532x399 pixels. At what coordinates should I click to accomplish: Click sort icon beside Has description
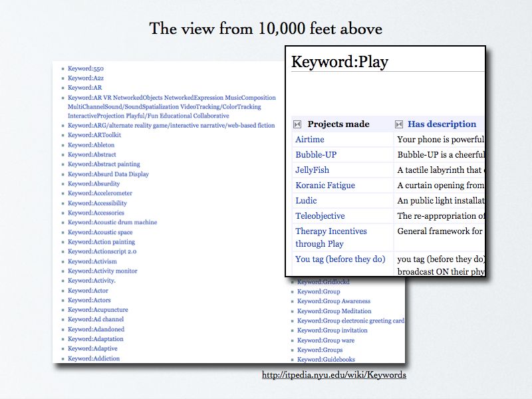(x=399, y=124)
